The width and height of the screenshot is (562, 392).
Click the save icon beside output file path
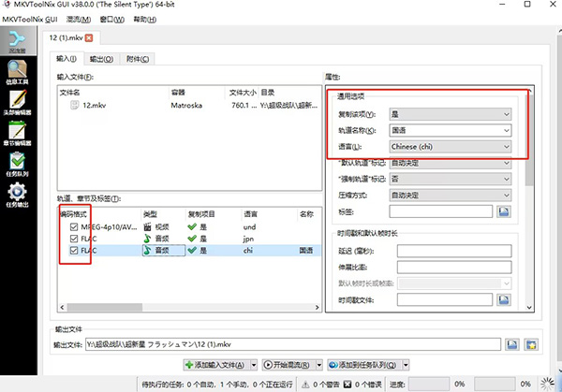coord(511,345)
